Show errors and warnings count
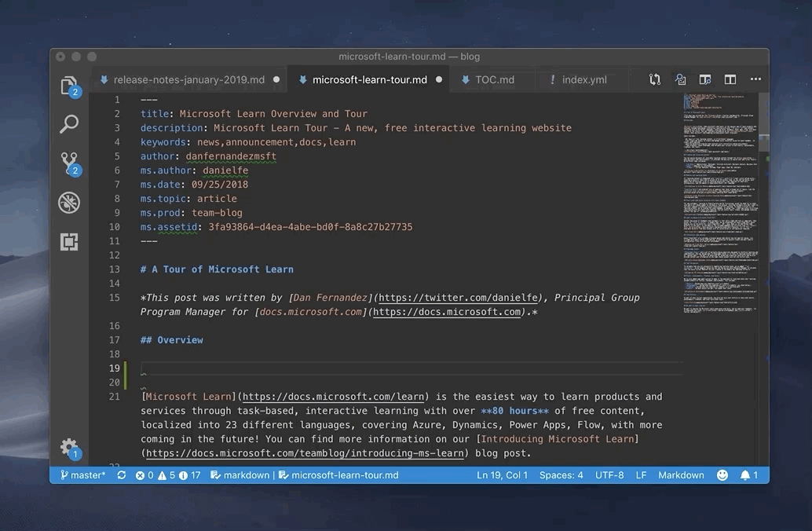The height and width of the screenshot is (531, 812). tap(168, 475)
